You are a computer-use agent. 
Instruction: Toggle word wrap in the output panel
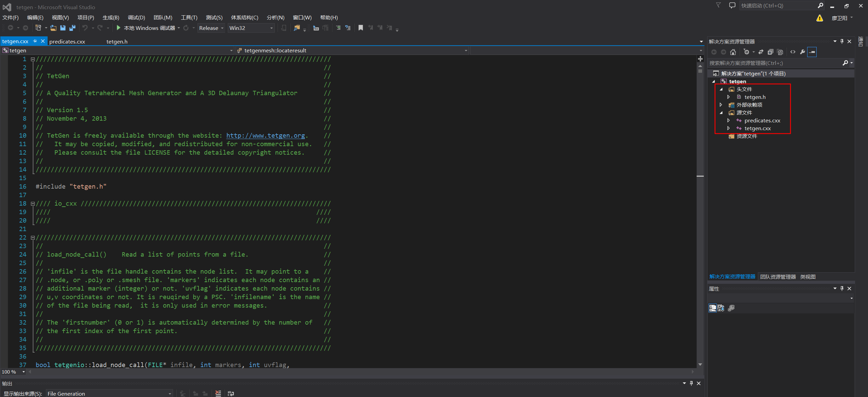(x=231, y=393)
